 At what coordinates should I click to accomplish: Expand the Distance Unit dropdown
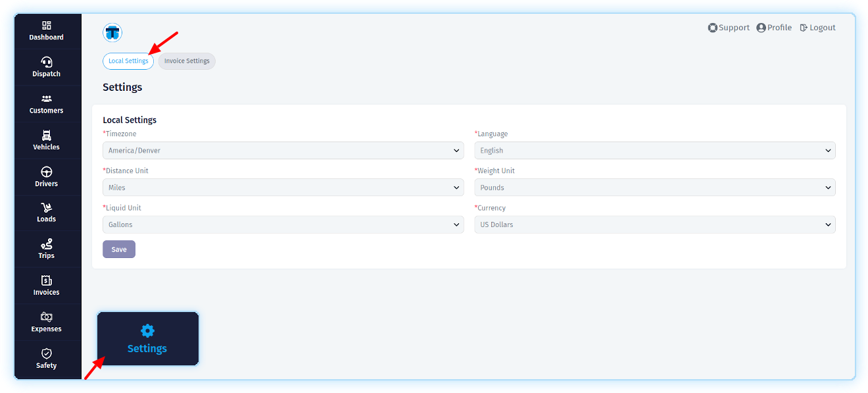[283, 188]
